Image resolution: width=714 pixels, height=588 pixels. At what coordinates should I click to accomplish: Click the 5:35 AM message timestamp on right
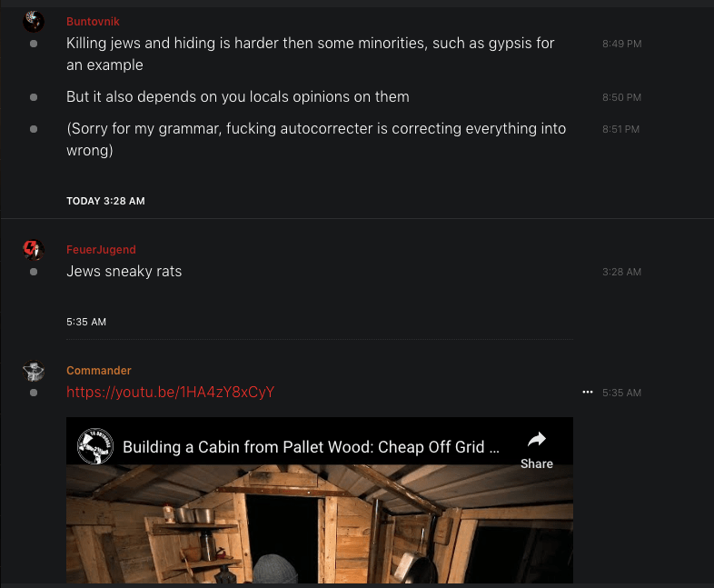pos(621,393)
